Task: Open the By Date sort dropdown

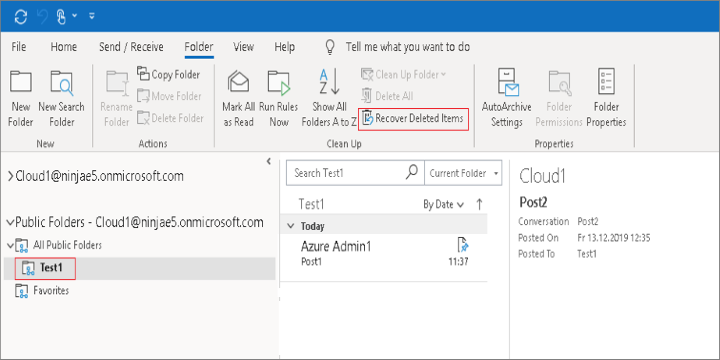Action: tap(443, 204)
